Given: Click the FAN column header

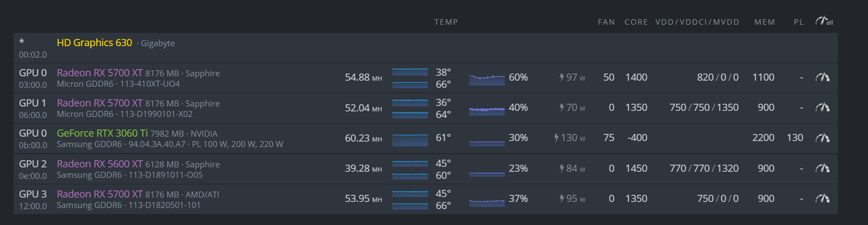Looking at the screenshot, I should (607, 22).
